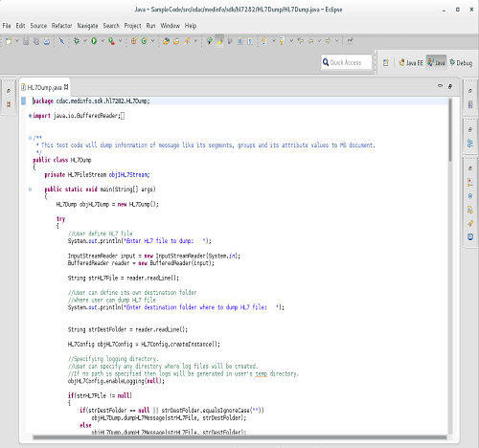Click the Search flashlight toolbar icon

(188, 41)
